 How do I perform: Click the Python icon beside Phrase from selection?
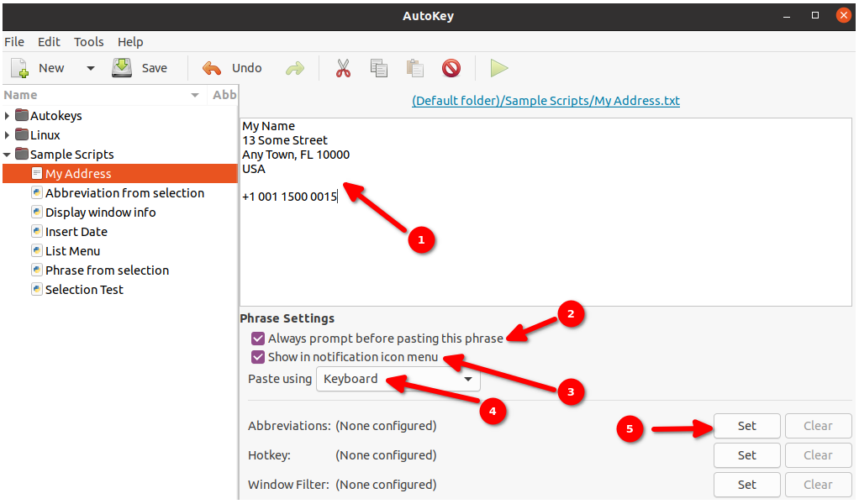tap(37, 270)
